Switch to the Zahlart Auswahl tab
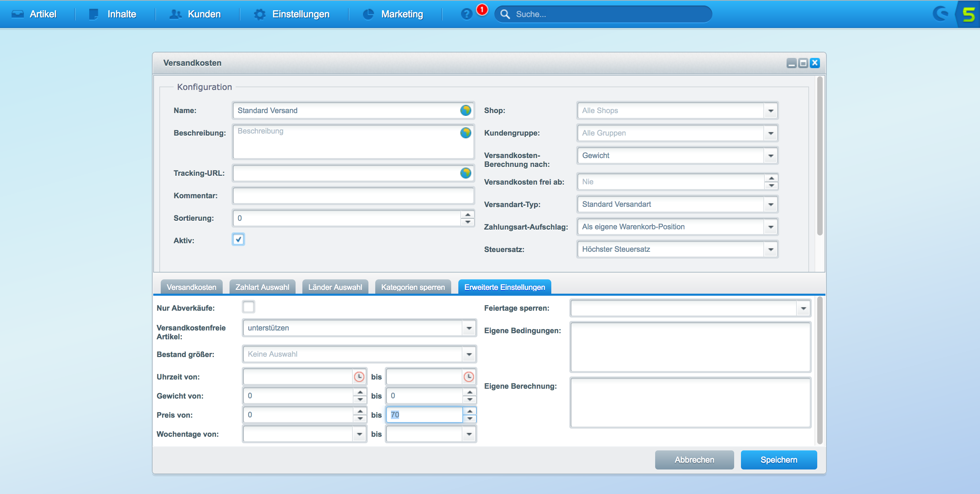Image resolution: width=980 pixels, height=494 pixels. [x=262, y=287]
